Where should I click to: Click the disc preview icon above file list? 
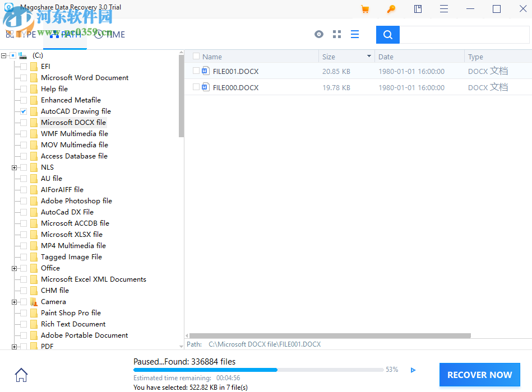click(x=319, y=34)
